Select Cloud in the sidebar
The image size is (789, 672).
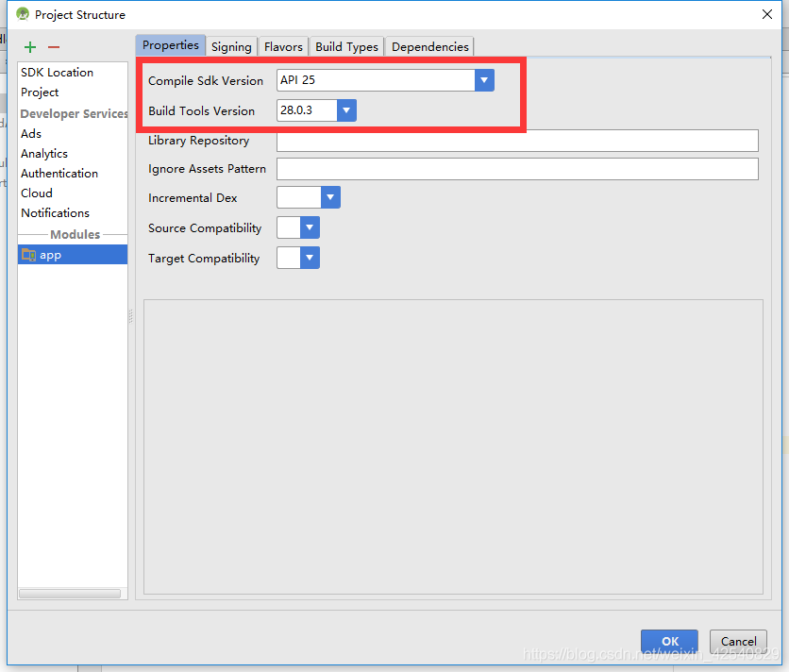coord(73,193)
